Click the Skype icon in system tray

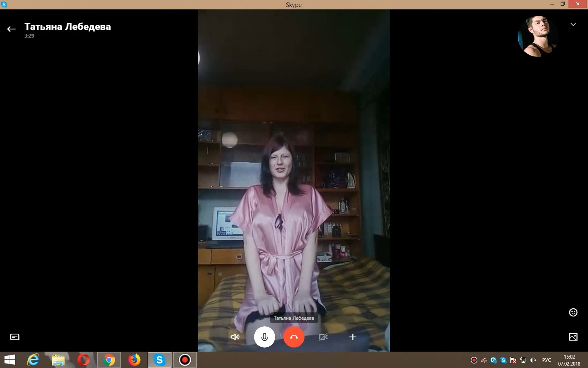[x=503, y=360]
